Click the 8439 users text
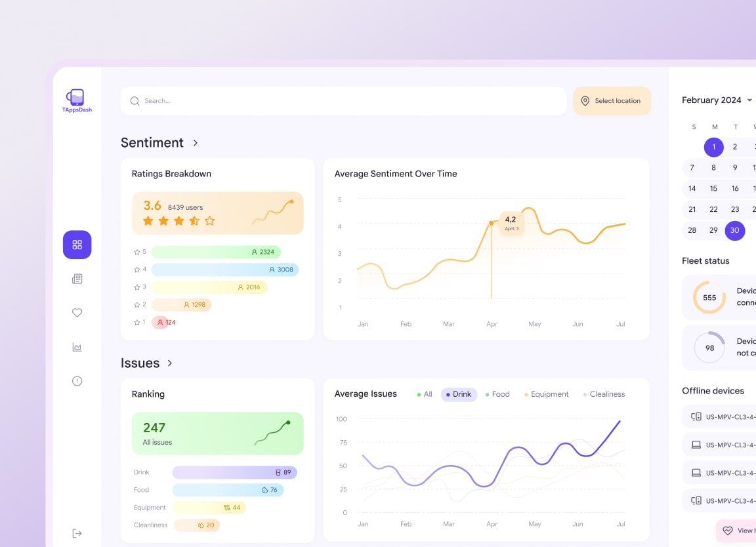 (x=185, y=207)
